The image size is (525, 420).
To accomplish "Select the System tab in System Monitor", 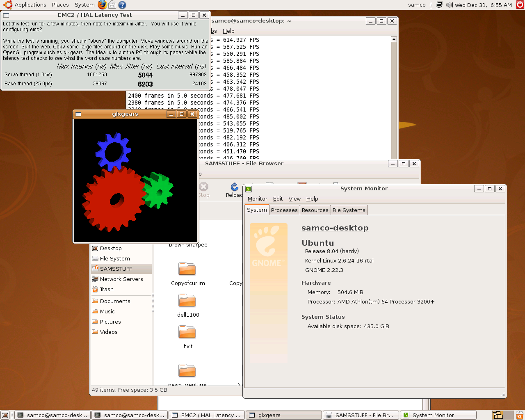I will click(257, 210).
